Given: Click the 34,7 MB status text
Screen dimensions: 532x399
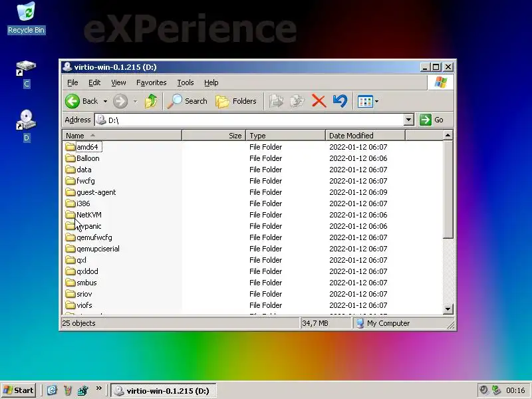Looking at the screenshot, I should coord(315,323).
